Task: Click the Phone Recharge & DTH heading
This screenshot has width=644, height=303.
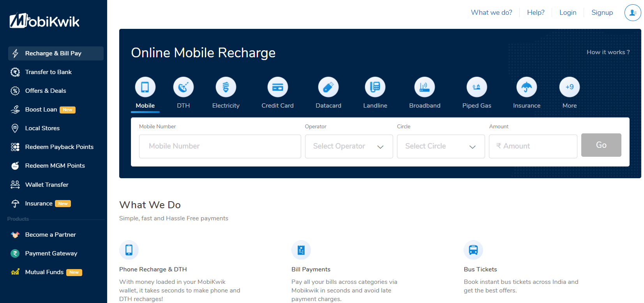Action: (x=153, y=269)
